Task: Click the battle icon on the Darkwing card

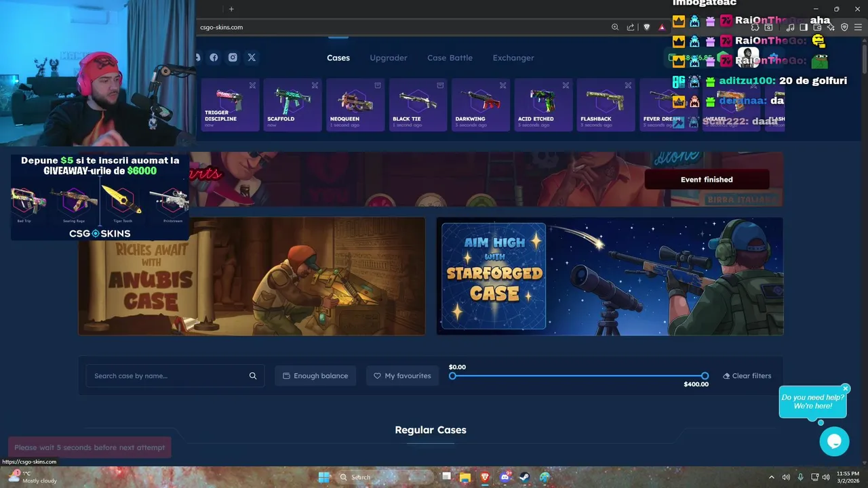Action: click(502, 85)
